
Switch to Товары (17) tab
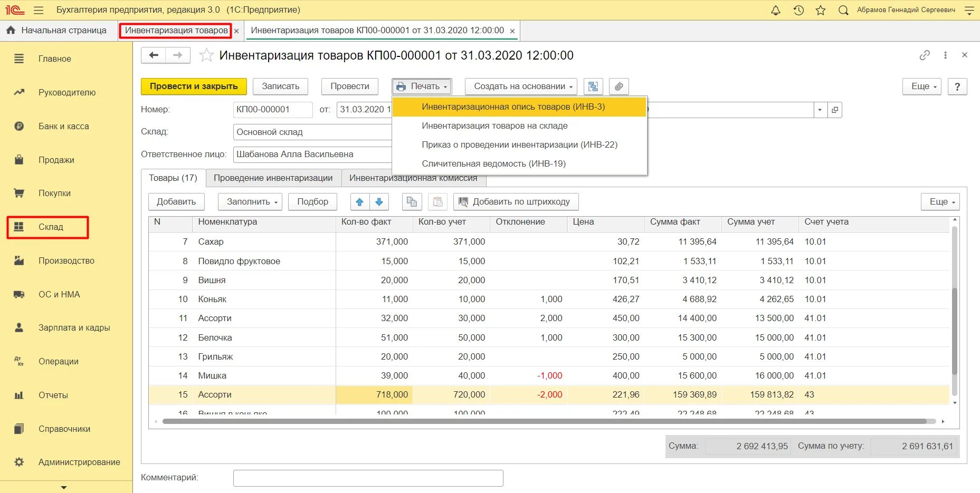pos(173,178)
